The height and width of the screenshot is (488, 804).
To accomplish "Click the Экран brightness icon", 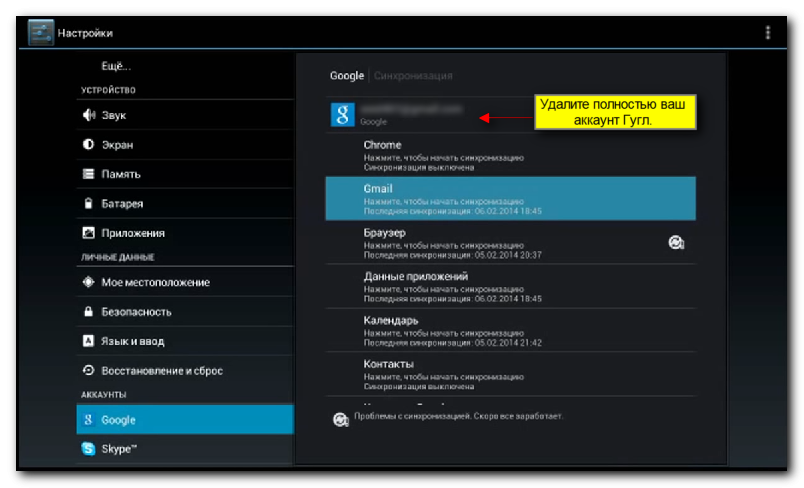I will [x=88, y=145].
